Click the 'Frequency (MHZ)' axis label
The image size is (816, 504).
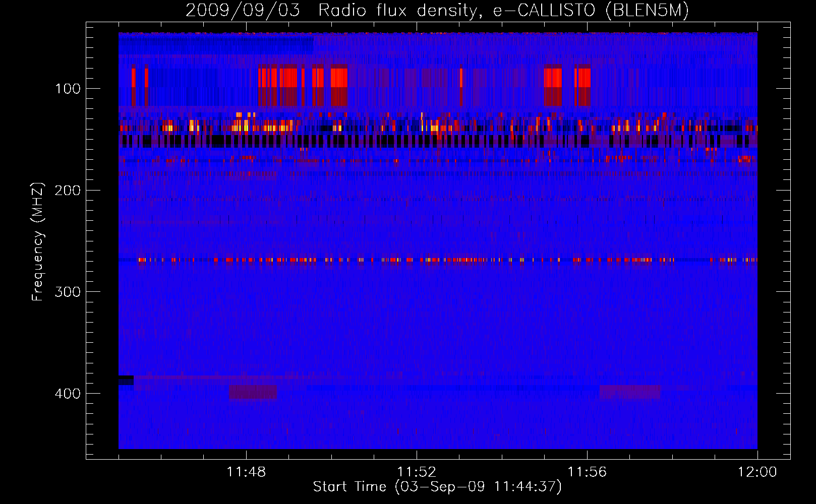38,241
